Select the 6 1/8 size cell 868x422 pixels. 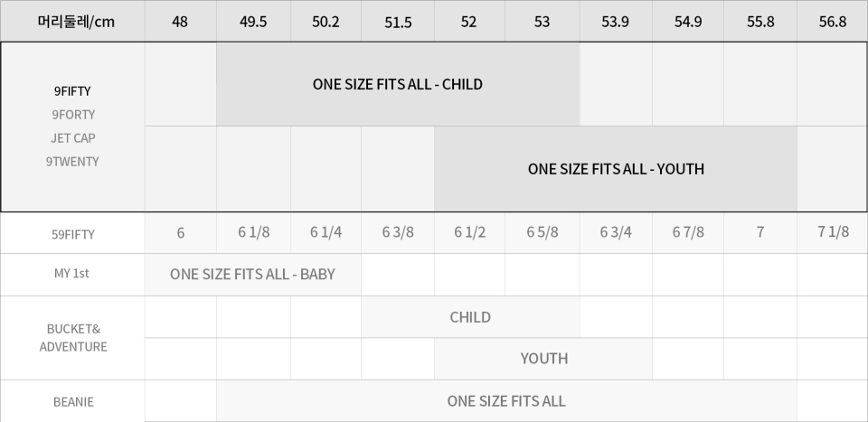(x=253, y=232)
